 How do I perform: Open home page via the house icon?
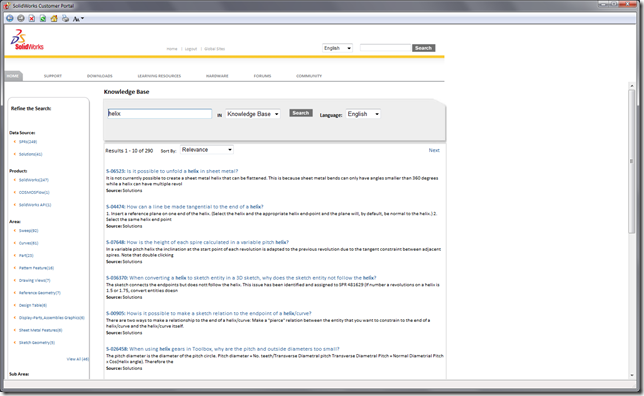click(54, 18)
